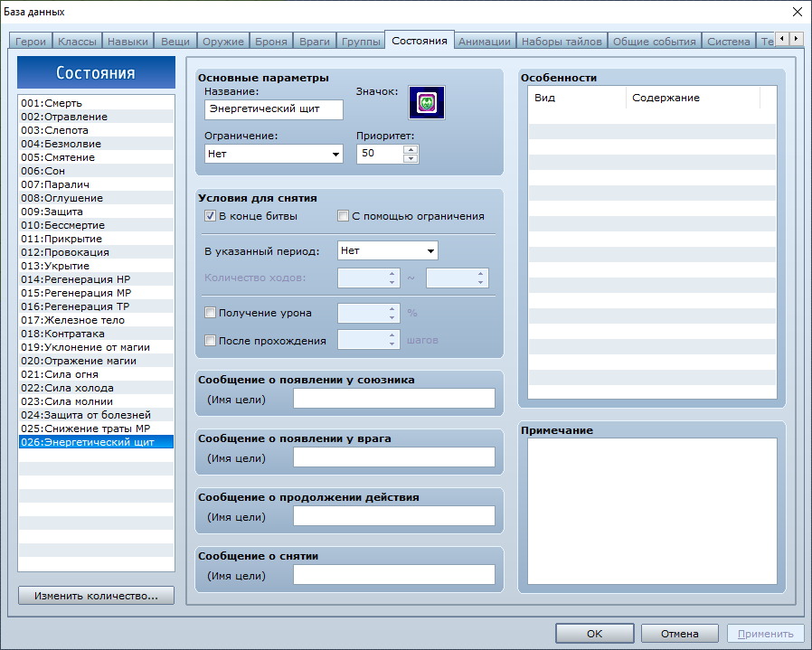The width and height of the screenshot is (812, 650).
Task: Select state 021:Сила огня
Action: click(97, 374)
